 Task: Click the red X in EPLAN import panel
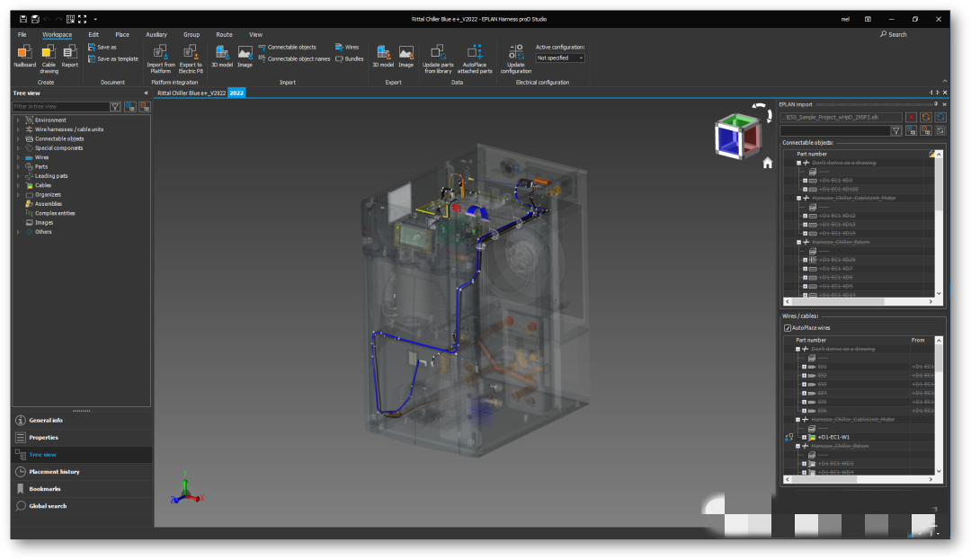[911, 117]
